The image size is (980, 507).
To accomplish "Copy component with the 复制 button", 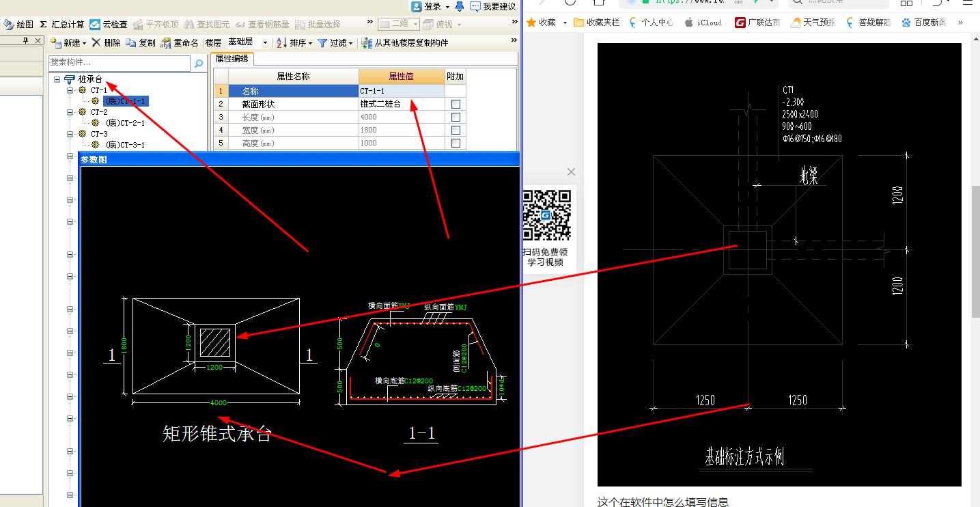I will (x=141, y=42).
